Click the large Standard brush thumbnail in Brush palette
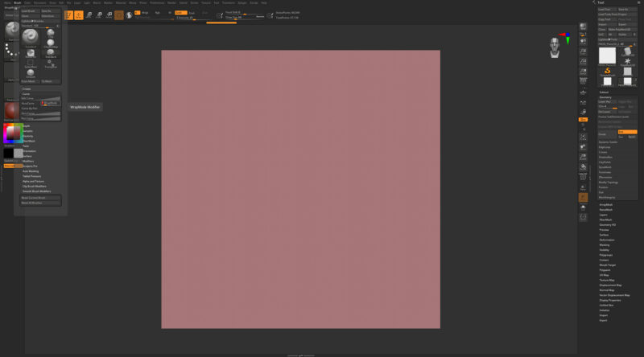 31,37
